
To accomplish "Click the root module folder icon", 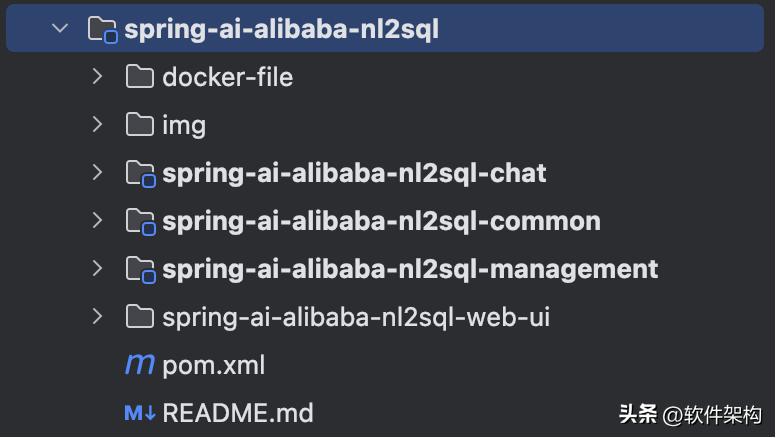I will 103,29.
